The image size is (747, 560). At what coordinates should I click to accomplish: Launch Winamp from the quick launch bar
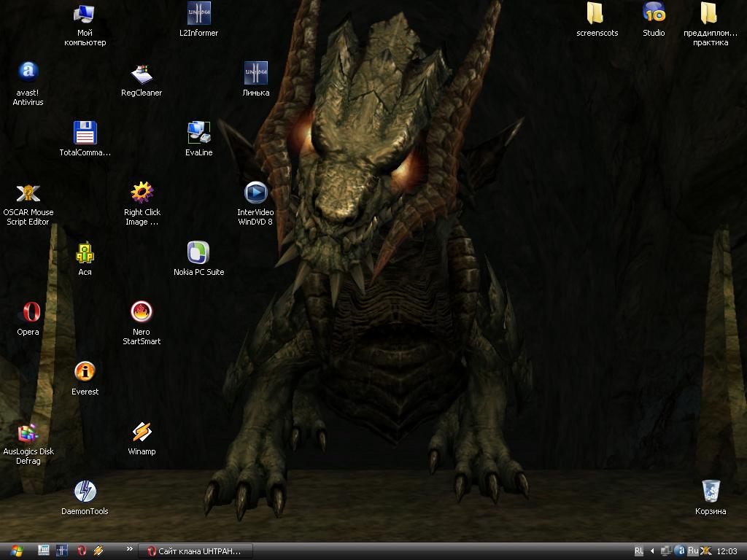[x=98, y=551]
